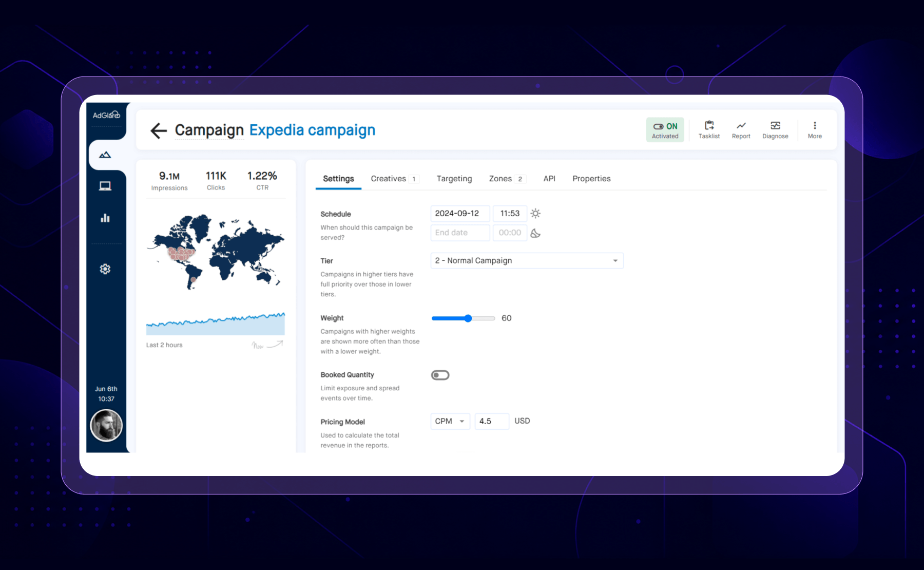This screenshot has height=570, width=924.
Task: Open the laptop screen icon in sidebar
Action: (105, 186)
